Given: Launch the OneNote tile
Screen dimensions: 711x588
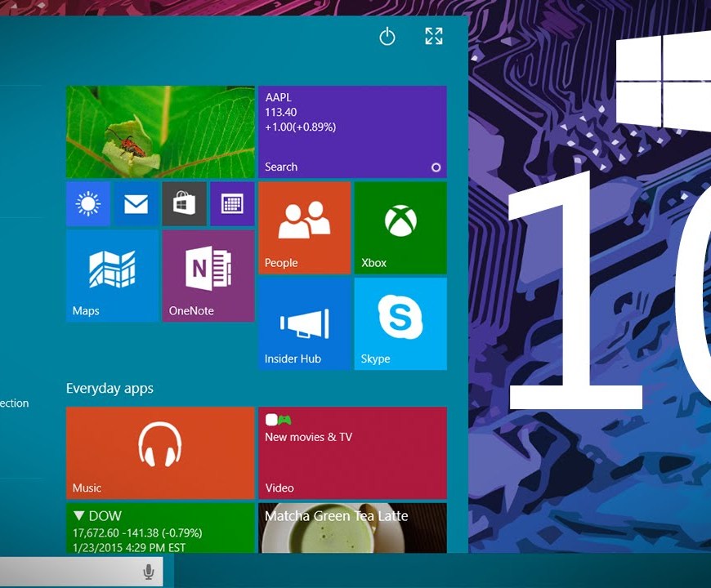Looking at the screenshot, I should coord(208,275).
